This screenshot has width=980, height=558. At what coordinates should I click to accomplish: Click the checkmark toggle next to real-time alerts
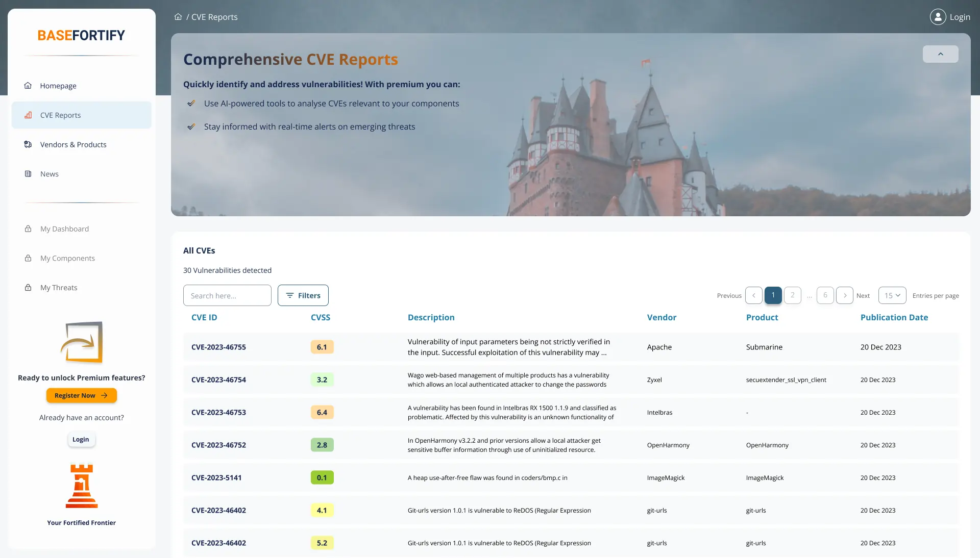[192, 126]
